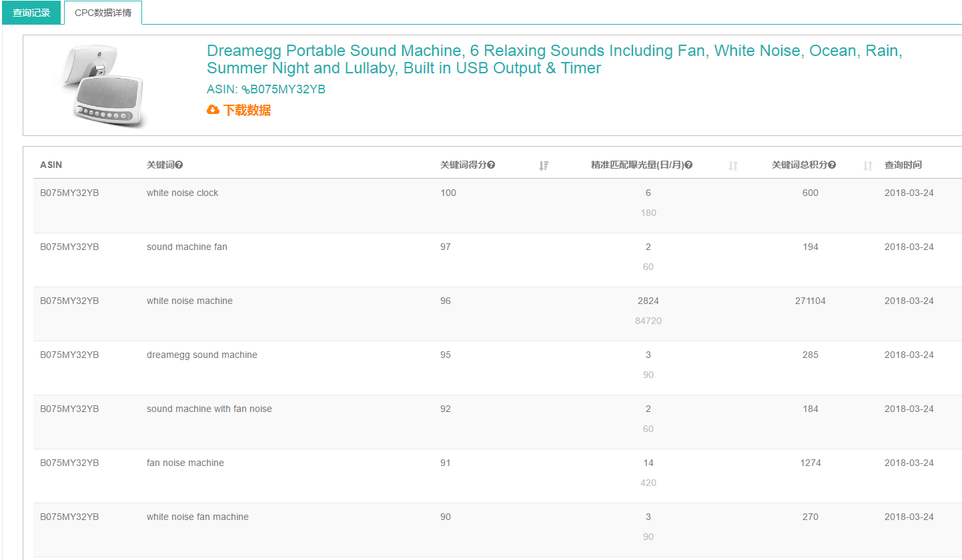Click total points value 285

[811, 355]
